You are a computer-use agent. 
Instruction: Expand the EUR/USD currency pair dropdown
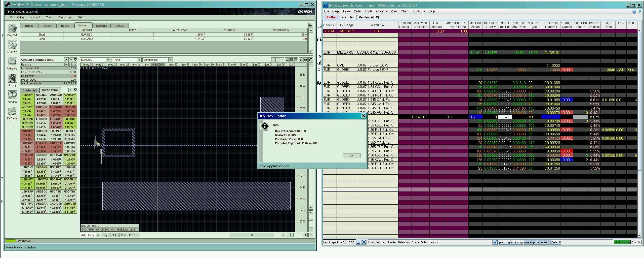(x=108, y=60)
